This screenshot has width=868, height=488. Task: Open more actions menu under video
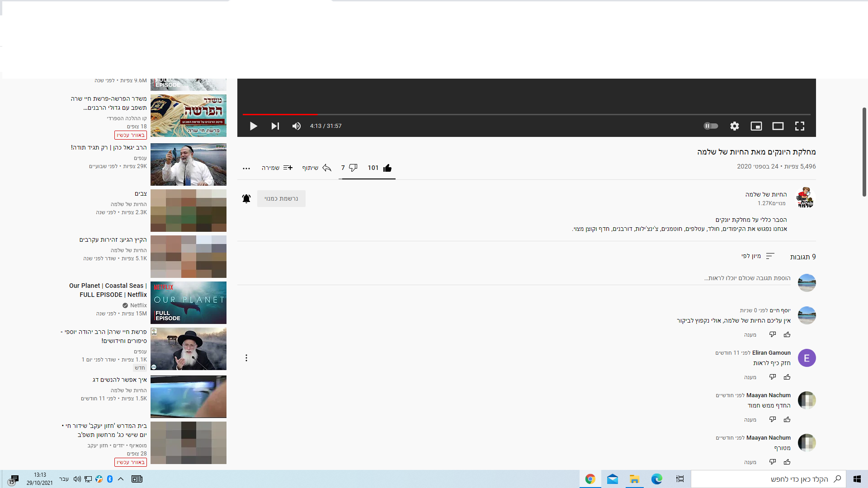[246, 168]
